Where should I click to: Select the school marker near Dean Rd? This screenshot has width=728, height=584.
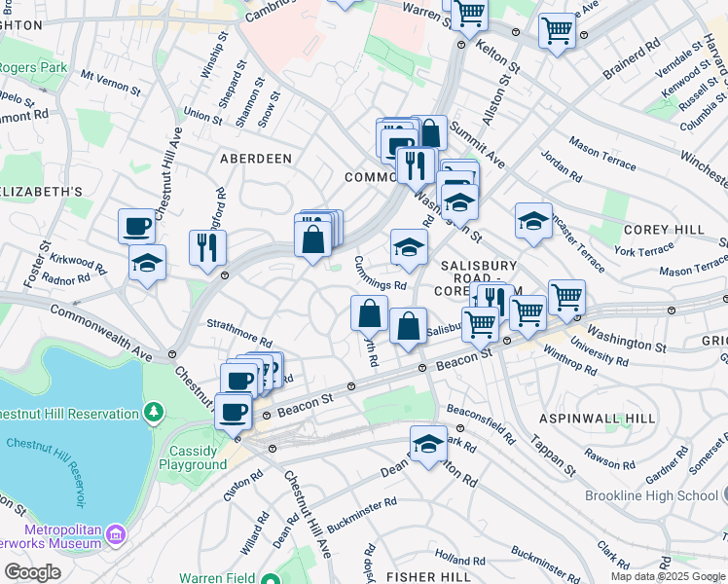point(428,444)
